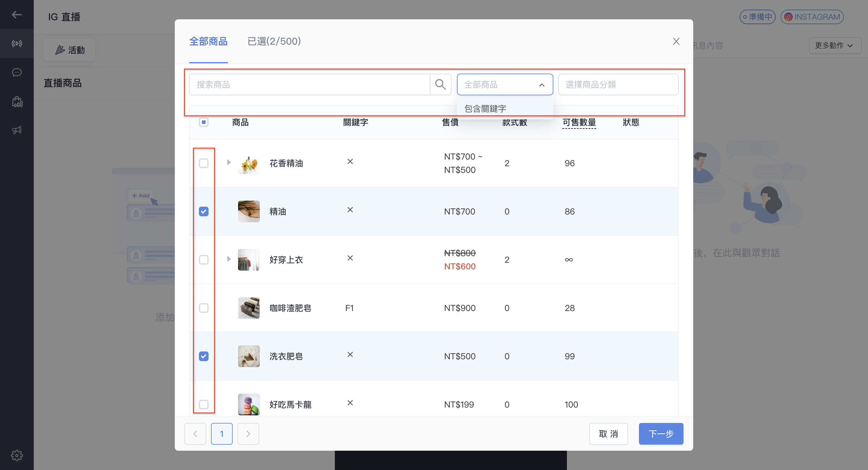
Task: Uncheck the 精油 product checkbox
Action: [x=203, y=211]
